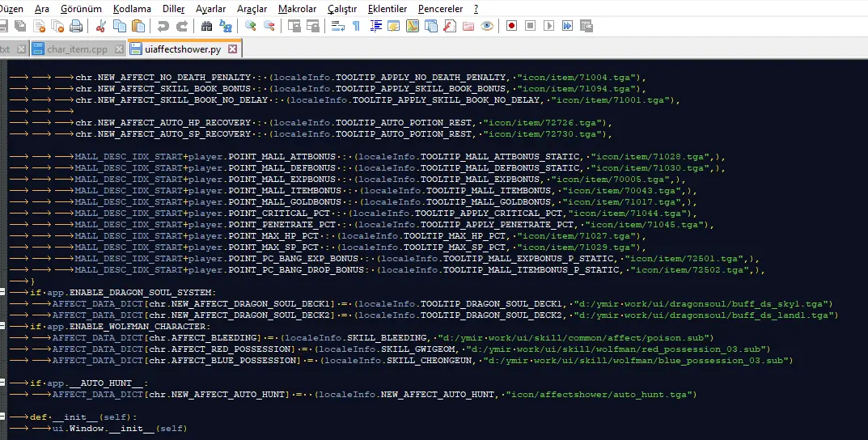Close the partially visible txt tab
868x440 pixels.
[21, 49]
